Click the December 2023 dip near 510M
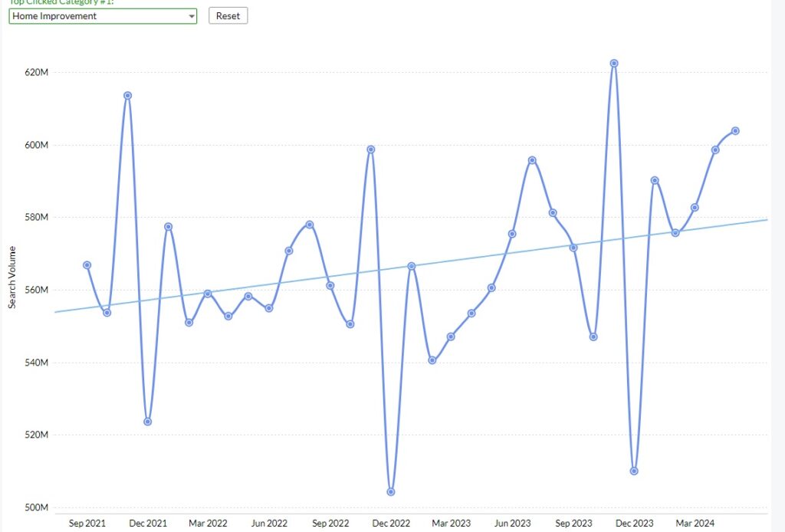This screenshot has width=785, height=532. coord(634,471)
